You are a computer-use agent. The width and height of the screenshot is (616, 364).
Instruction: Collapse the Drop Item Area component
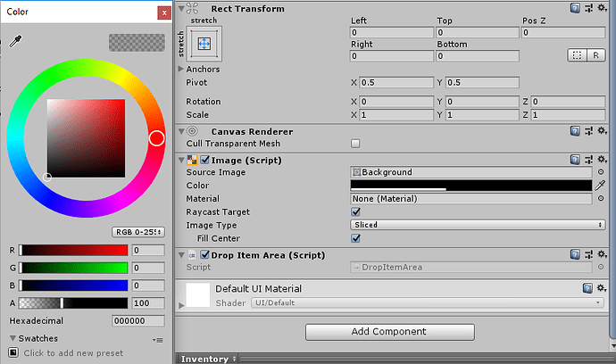(x=181, y=255)
